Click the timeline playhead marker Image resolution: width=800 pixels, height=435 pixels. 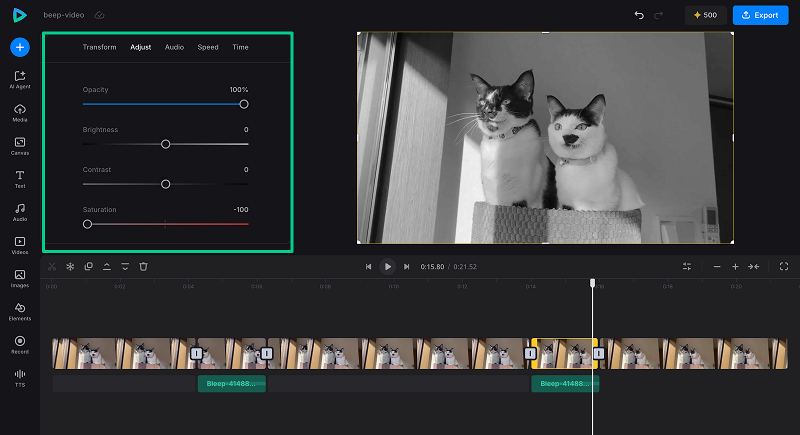pyautogui.click(x=592, y=283)
